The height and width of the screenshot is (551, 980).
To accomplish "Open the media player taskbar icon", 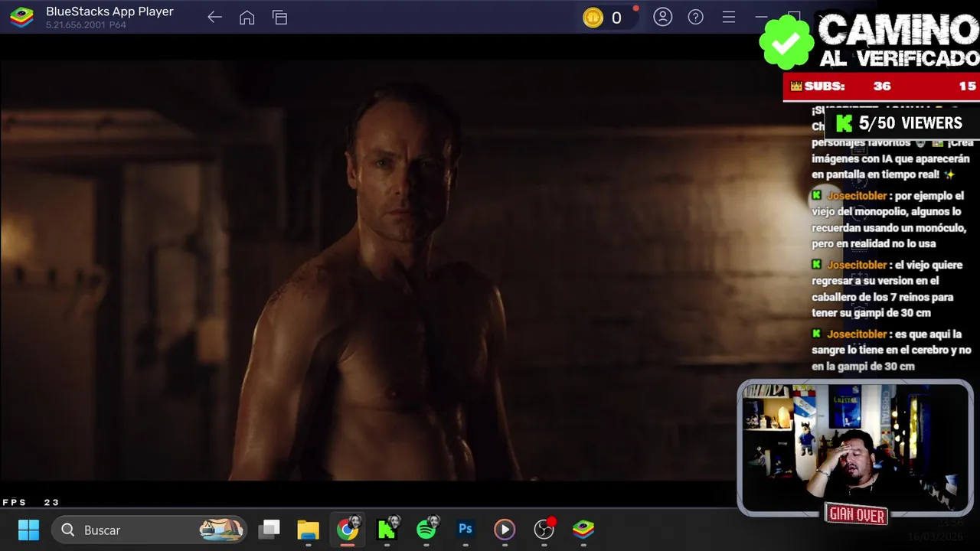I will point(505,529).
